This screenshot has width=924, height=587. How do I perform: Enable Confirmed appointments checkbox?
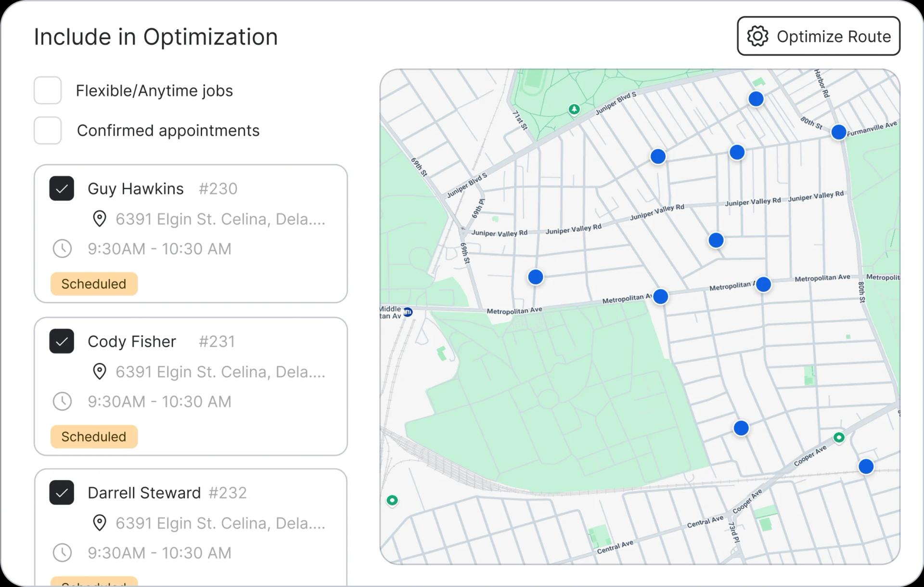point(48,130)
